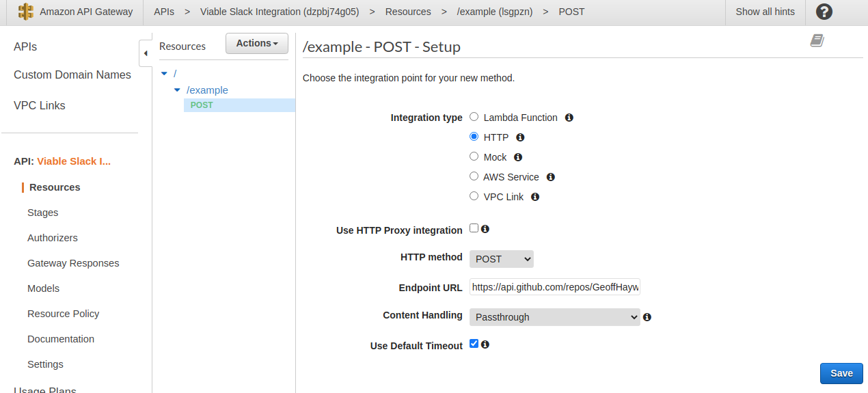Open the HTTP method POST dropdown
This screenshot has width=868, height=393.
pos(502,259)
